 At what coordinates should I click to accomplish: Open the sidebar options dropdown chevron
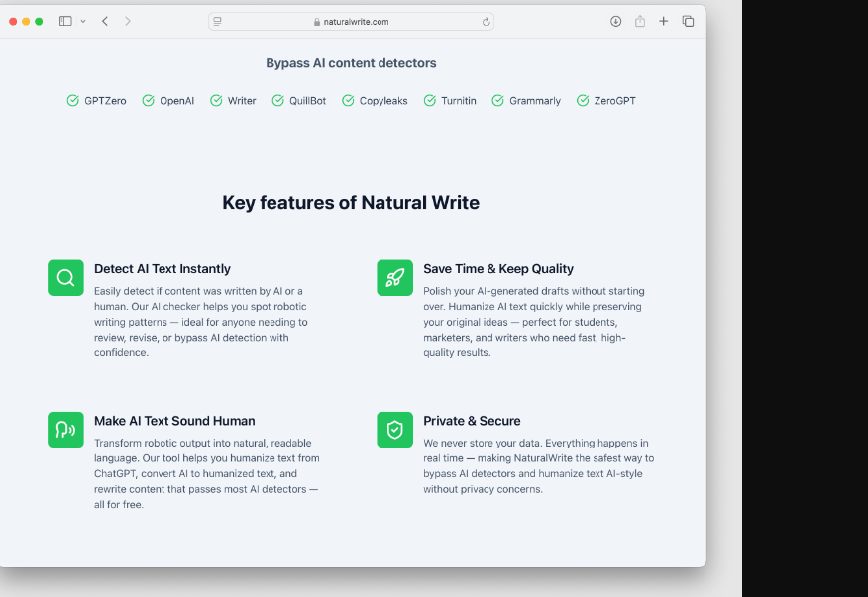coord(83,21)
